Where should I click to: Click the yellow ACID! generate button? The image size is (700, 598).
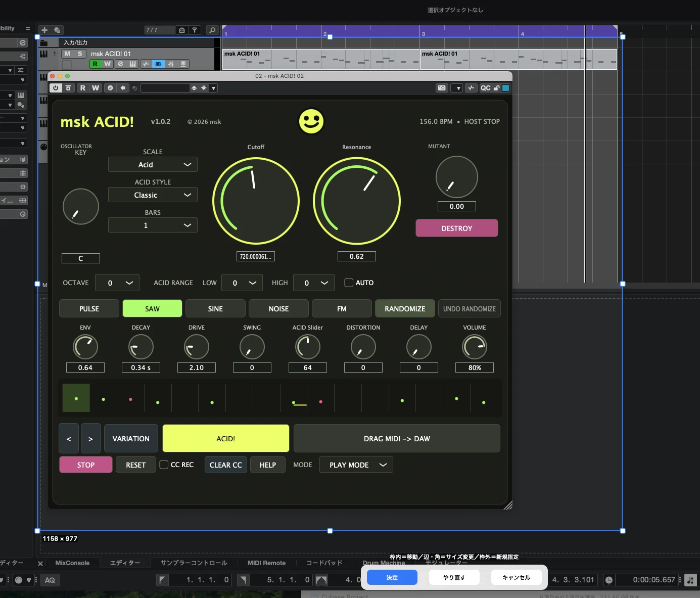[226, 439]
